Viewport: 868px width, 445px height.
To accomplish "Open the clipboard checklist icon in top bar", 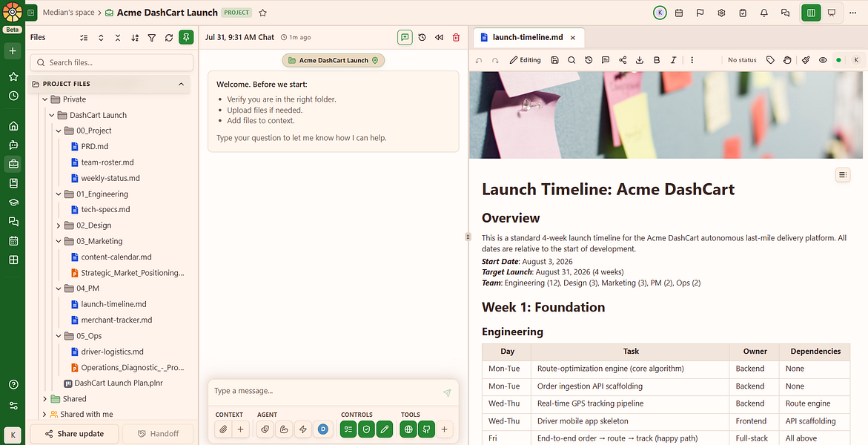I will (x=743, y=13).
